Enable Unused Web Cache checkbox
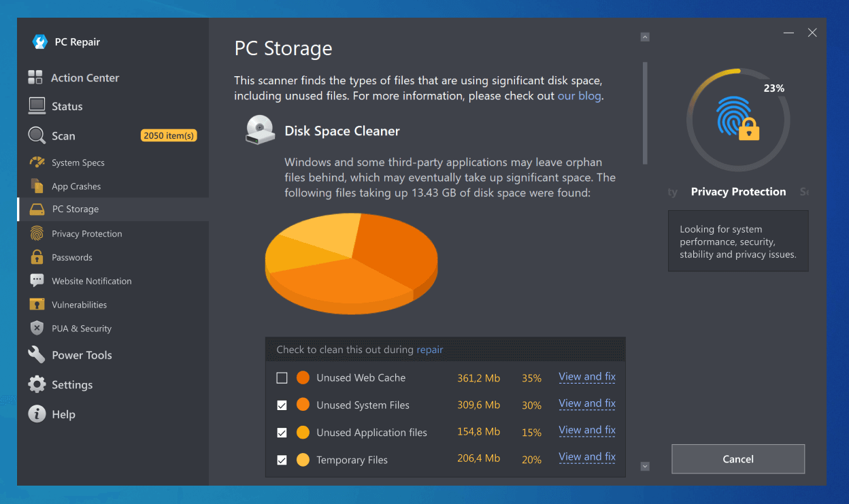 (282, 377)
